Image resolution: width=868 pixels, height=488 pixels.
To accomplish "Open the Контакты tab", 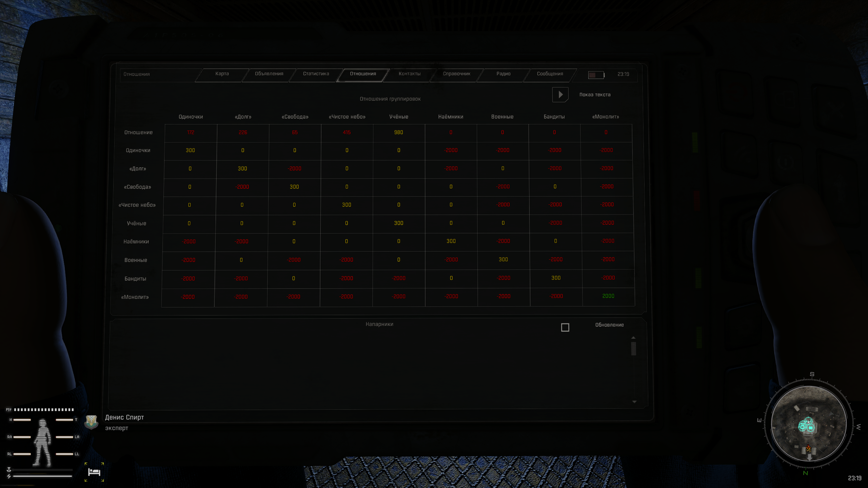I will (x=409, y=74).
